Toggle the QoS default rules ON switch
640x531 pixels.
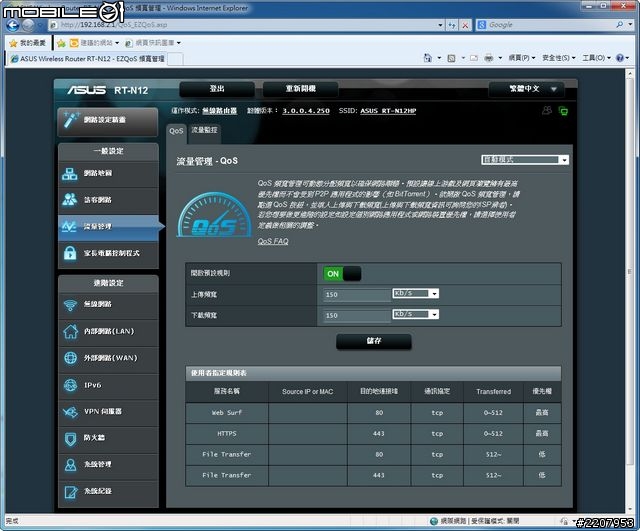[x=342, y=274]
